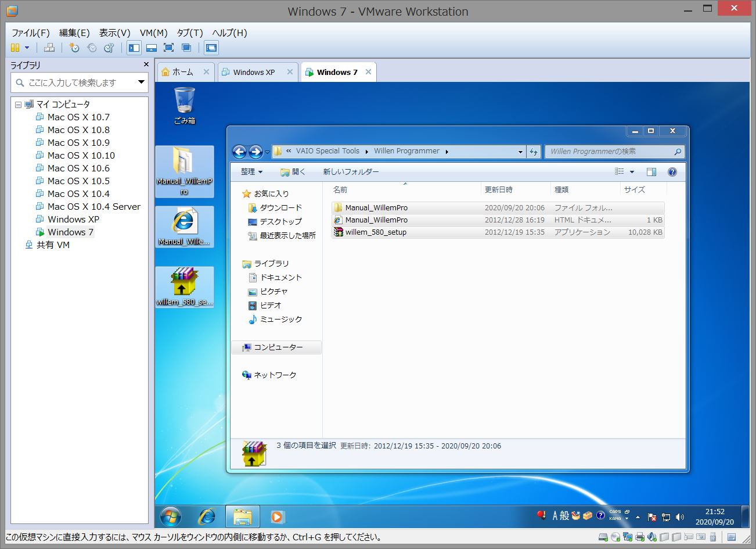Image resolution: width=756 pixels, height=549 pixels.
Task: Click the 開く open button
Action: tap(293, 171)
